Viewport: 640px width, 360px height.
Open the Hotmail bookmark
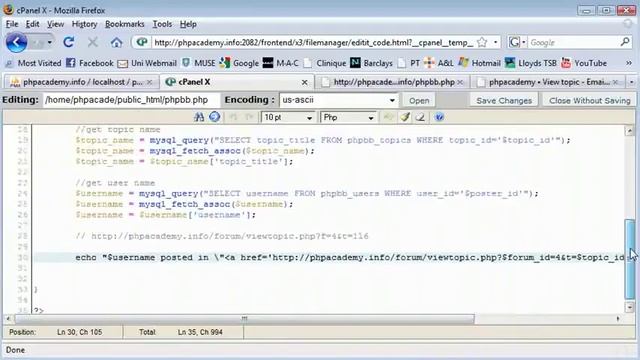pos(480,63)
